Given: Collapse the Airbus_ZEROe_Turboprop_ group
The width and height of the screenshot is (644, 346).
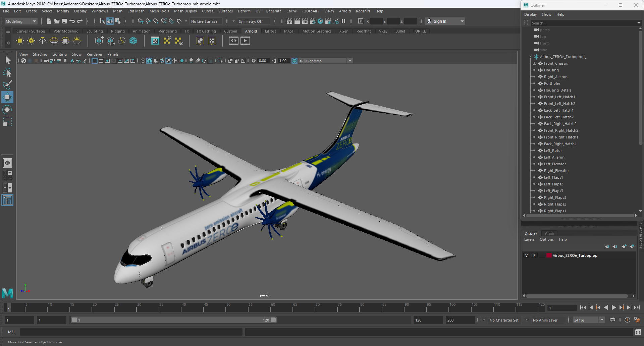Looking at the screenshot, I should [x=530, y=57].
